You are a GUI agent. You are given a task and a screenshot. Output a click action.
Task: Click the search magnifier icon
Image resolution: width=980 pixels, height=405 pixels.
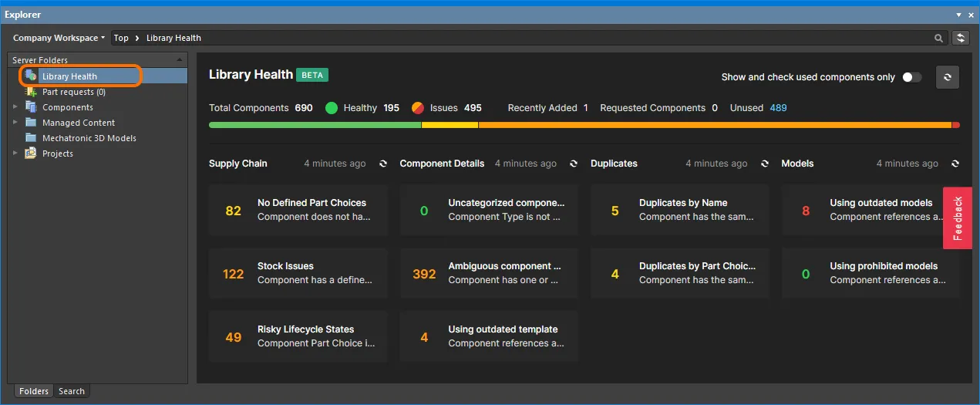point(938,38)
